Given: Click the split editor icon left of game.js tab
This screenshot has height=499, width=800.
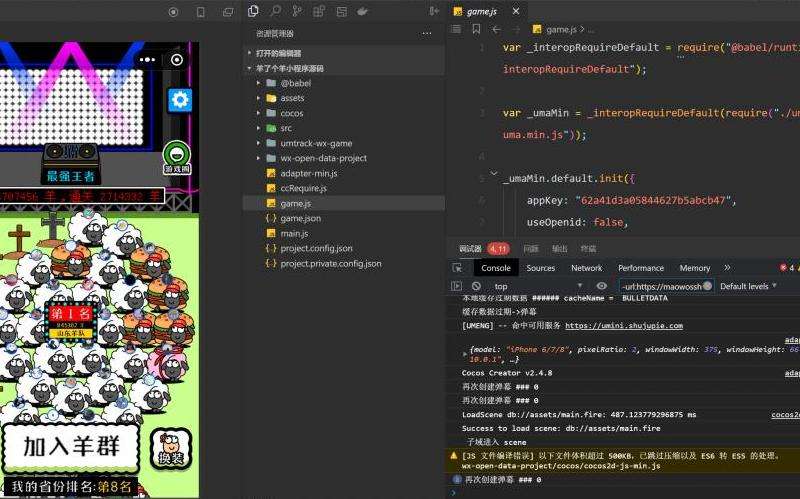Looking at the screenshot, I should (x=434, y=11).
